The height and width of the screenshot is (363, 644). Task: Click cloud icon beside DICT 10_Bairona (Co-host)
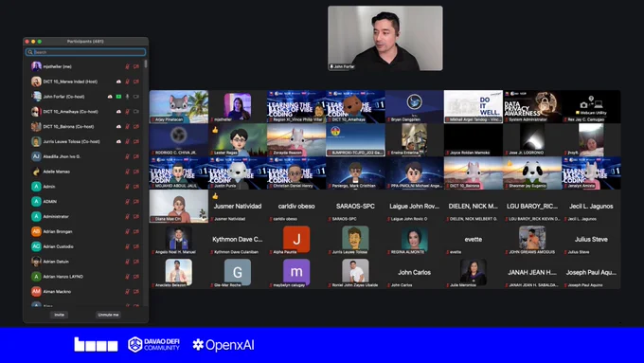[118, 127]
